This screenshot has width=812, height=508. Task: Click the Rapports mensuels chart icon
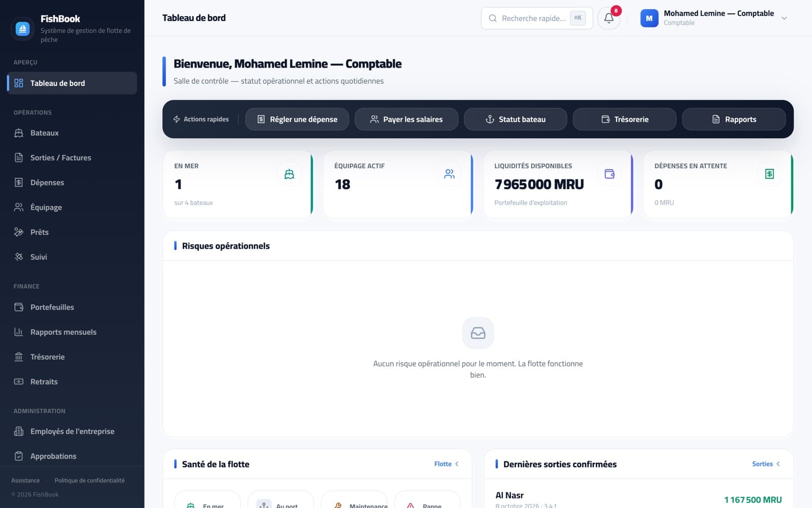tap(19, 332)
